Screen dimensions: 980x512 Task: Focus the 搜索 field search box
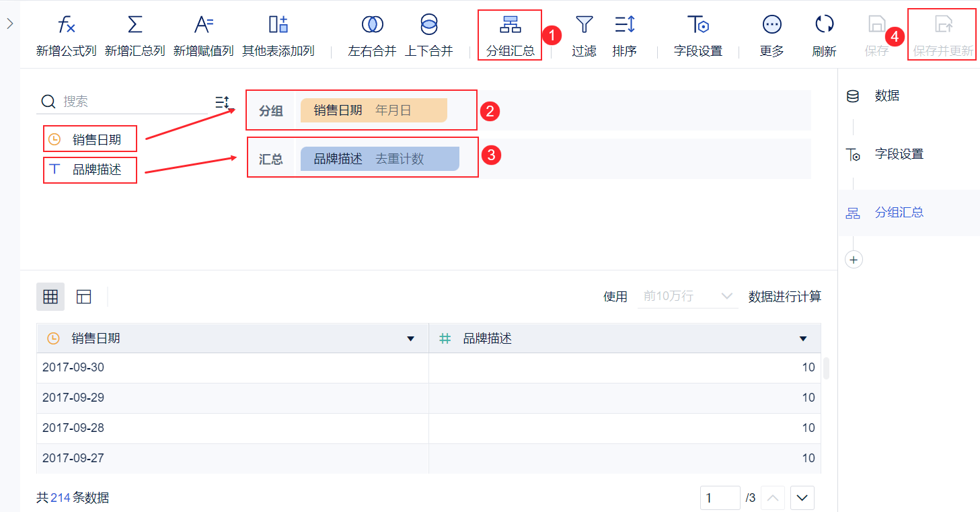126,102
